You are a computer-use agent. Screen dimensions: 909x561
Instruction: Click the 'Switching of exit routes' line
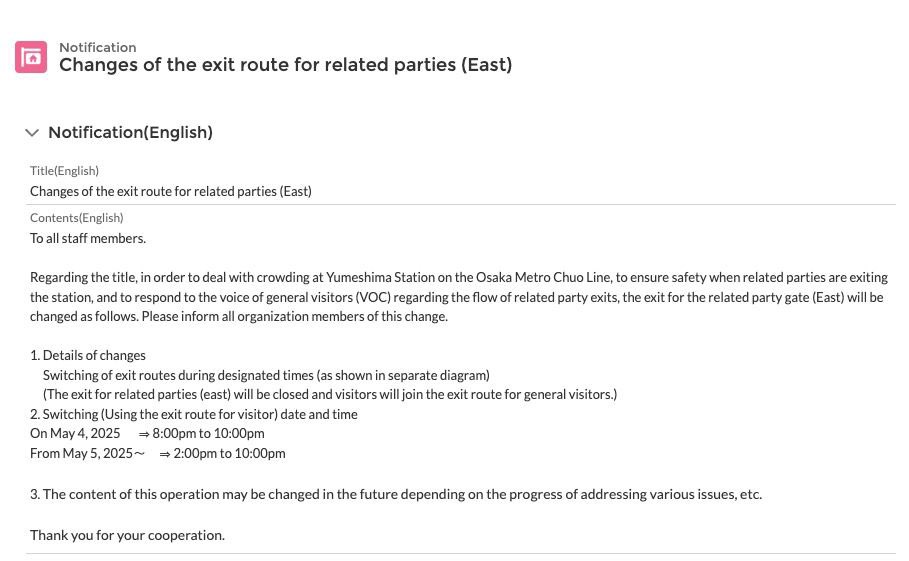(x=266, y=375)
